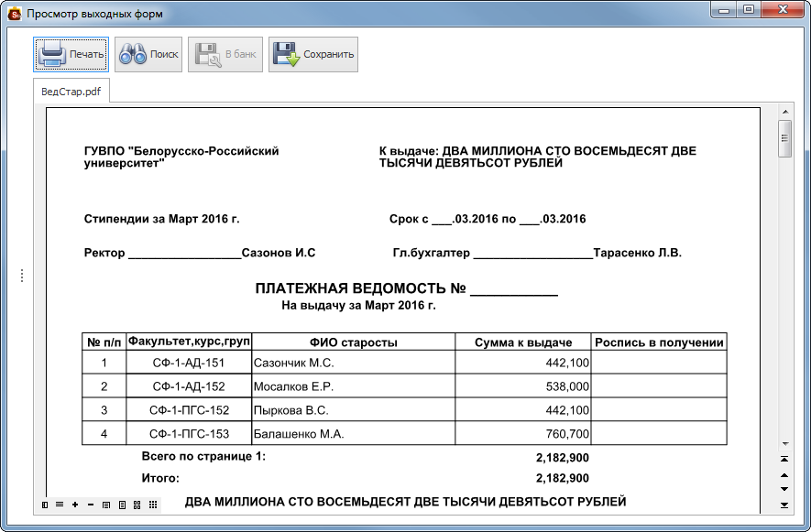Click the cell СФ-1-ПГС-152
This screenshot has width=811, height=532.
pos(189,410)
